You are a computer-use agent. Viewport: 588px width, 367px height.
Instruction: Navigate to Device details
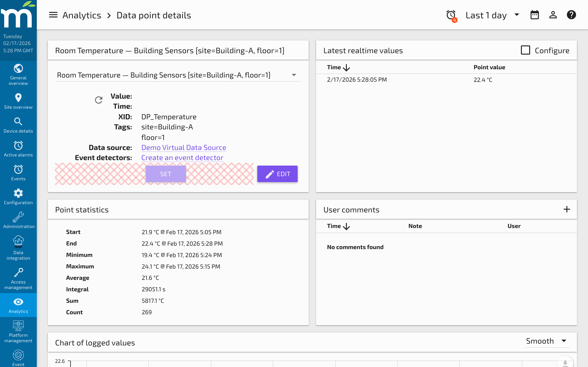[x=18, y=124]
